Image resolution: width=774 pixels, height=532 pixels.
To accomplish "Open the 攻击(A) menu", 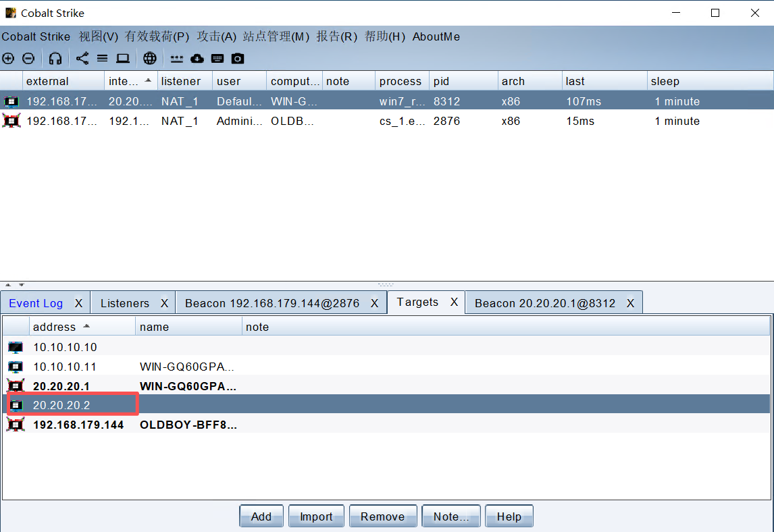I will pyautogui.click(x=216, y=36).
